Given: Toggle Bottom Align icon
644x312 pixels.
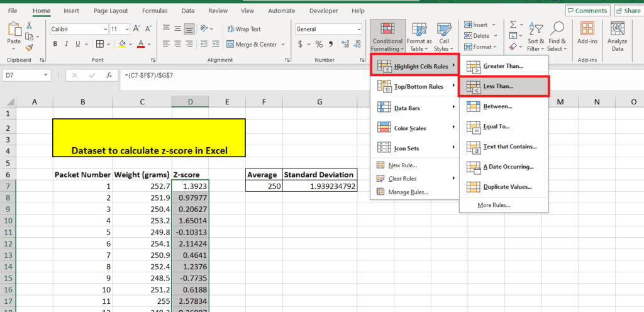Looking at the screenshot, I should tap(189, 29).
